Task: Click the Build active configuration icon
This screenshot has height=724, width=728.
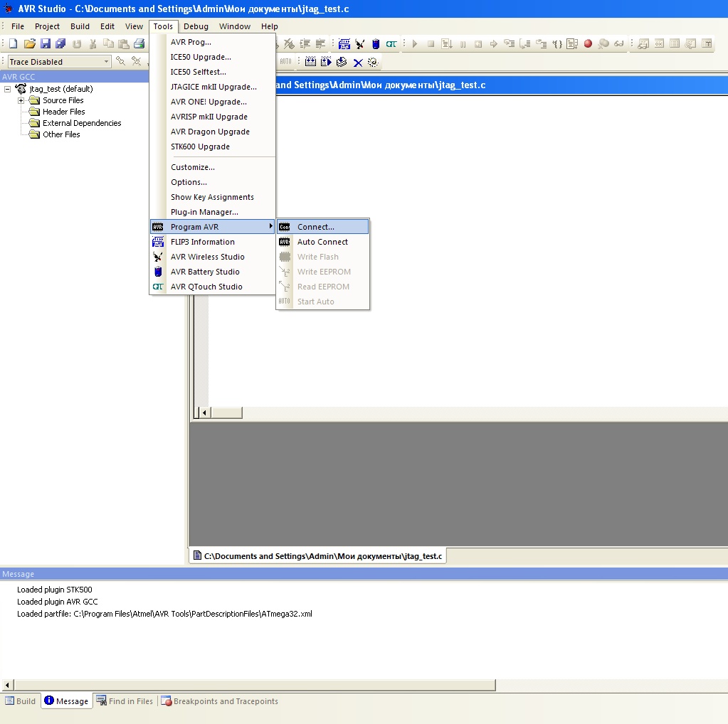Action: click(x=310, y=62)
